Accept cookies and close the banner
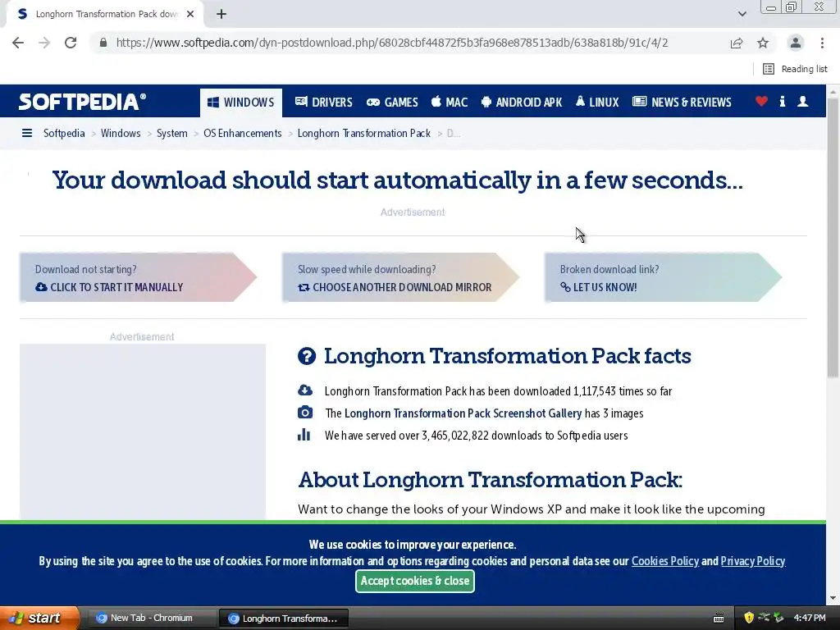Viewport: 840px width, 630px height. click(414, 581)
